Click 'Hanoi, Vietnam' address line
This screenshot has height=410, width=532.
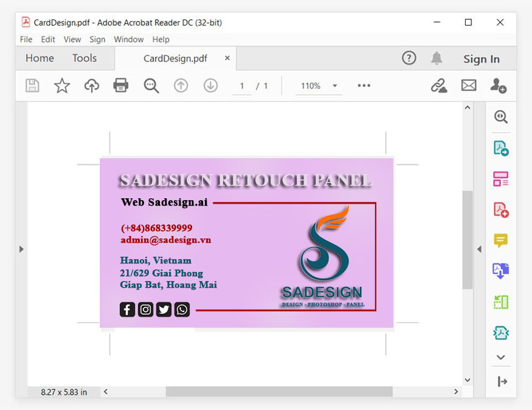pos(156,260)
